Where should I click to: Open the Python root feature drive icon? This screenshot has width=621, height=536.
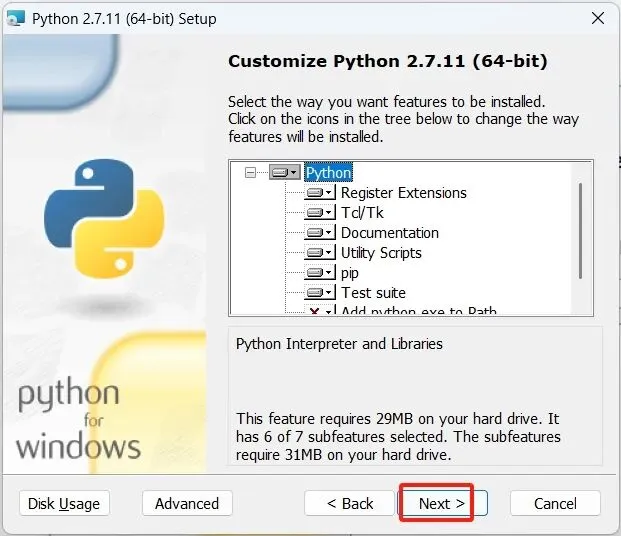[x=285, y=173]
